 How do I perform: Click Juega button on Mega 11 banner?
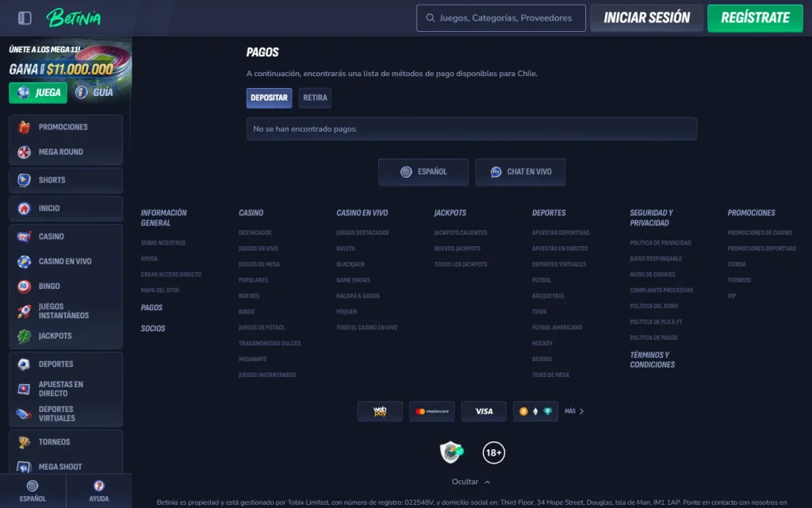point(38,93)
